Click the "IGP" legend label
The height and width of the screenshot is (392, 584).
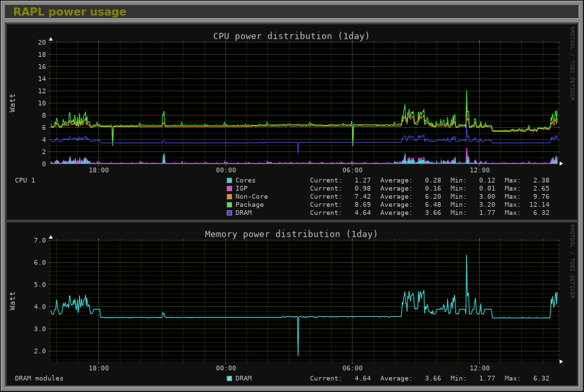point(242,189)
